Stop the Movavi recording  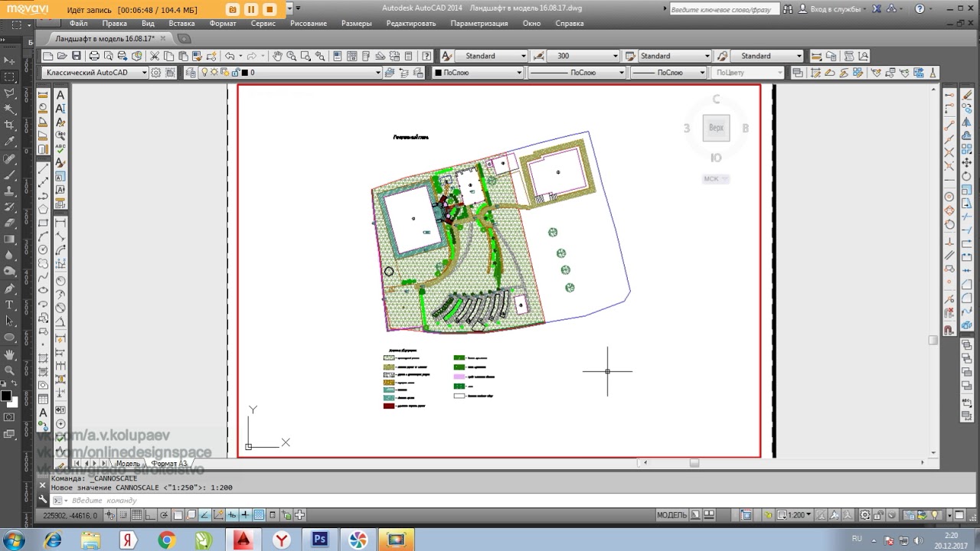pos(269,9)
